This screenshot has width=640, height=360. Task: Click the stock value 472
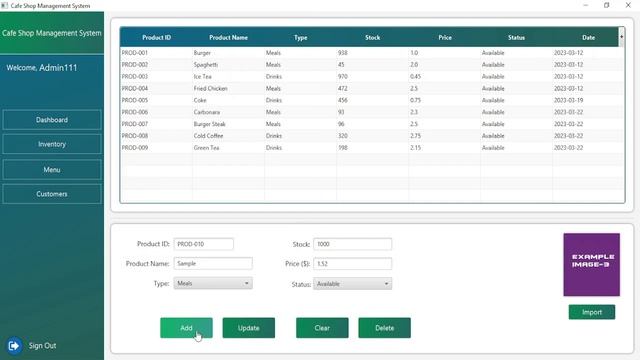tap(342, 88)
